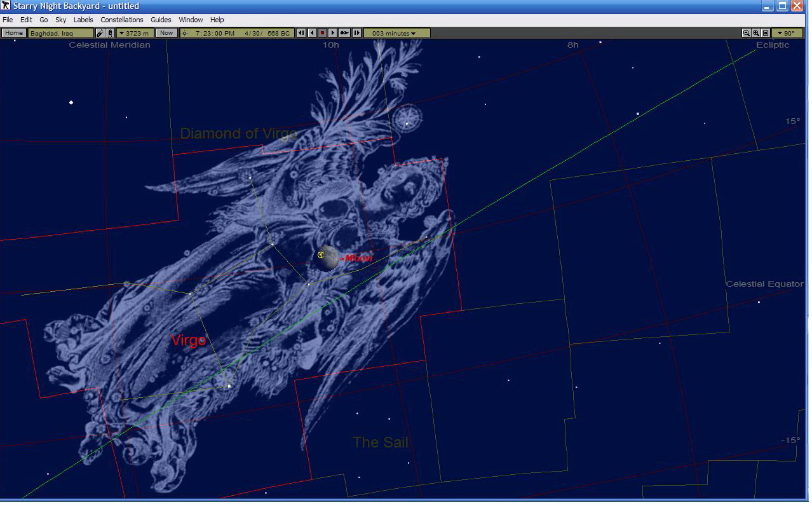The height and width of the screenshot is (506, 812).
Task: Run time forward
Action: coord(332,33)
